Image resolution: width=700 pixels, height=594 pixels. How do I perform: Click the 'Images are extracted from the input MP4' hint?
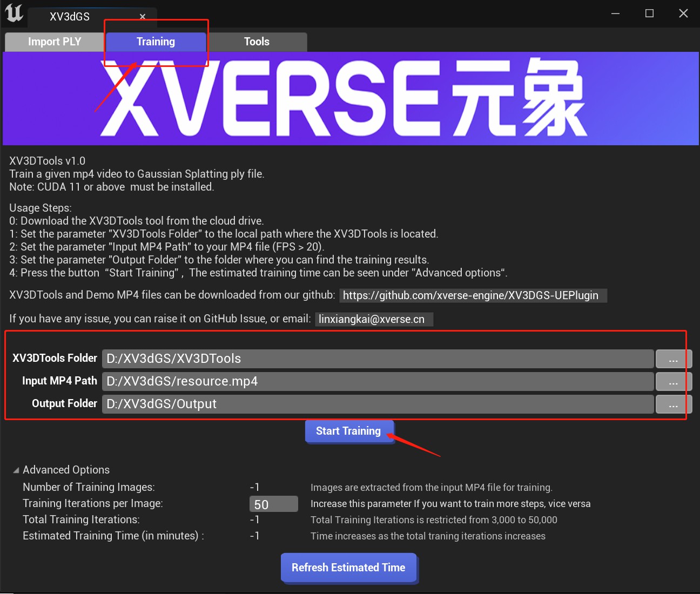(432, 488)
